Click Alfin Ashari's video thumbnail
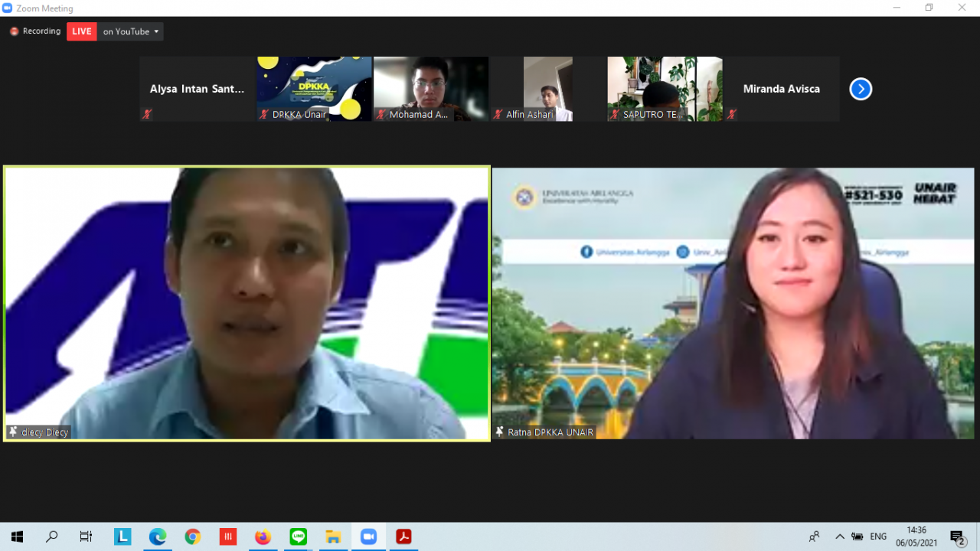980x551 pixels. point(547,88)
